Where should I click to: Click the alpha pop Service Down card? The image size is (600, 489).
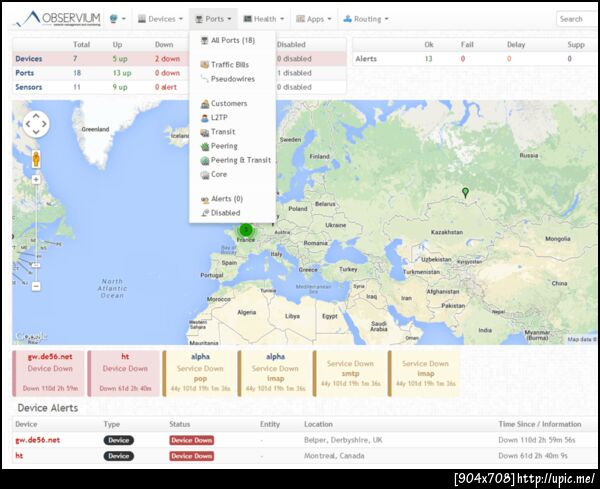[x=199, y=373]
